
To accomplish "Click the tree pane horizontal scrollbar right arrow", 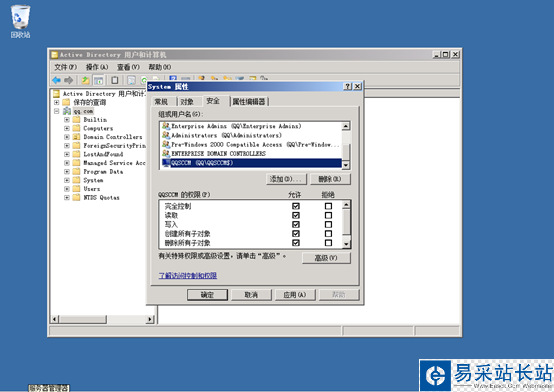I will point(150,319).
